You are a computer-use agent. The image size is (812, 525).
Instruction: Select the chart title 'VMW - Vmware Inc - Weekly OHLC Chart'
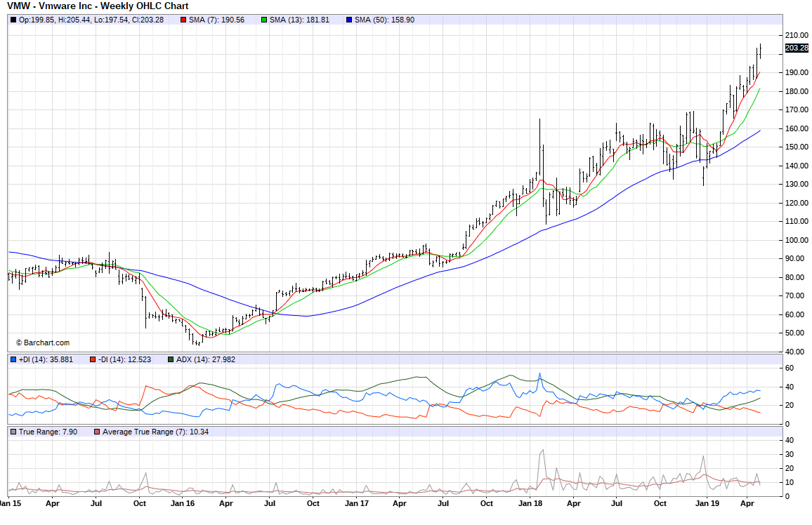tap(98, 6)
